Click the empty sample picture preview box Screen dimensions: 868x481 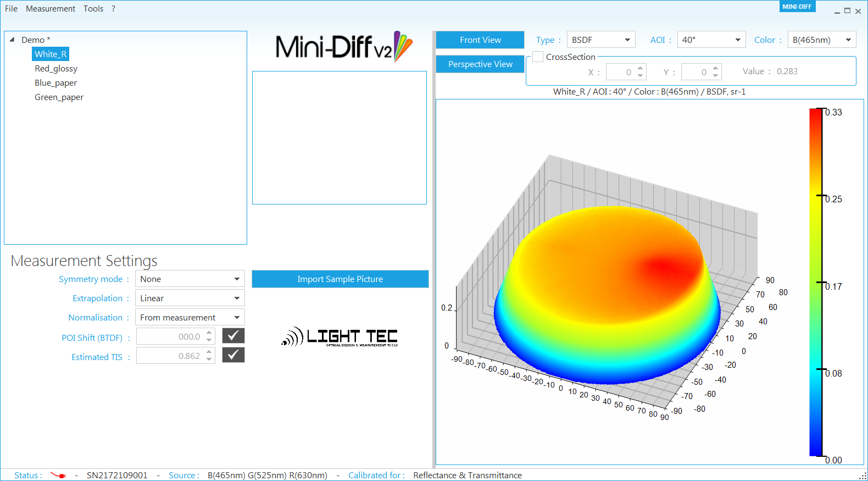click(x=340, y=137)
